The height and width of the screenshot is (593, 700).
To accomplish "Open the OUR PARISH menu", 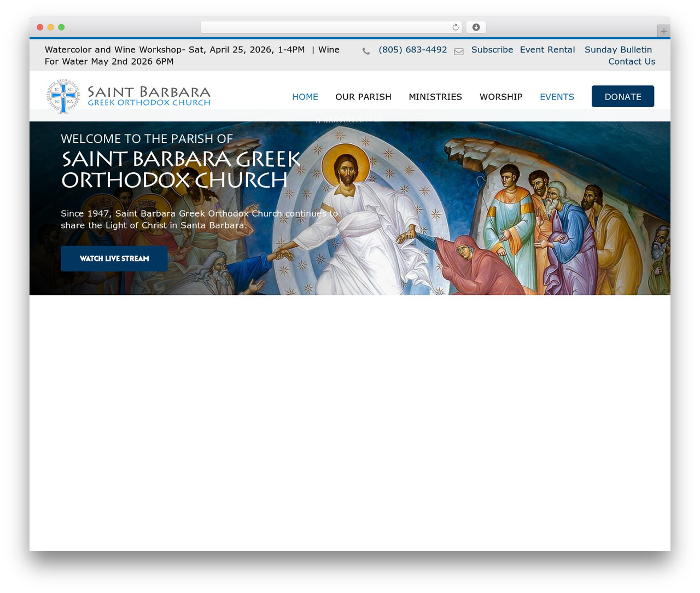I will (x=363, y=97).
